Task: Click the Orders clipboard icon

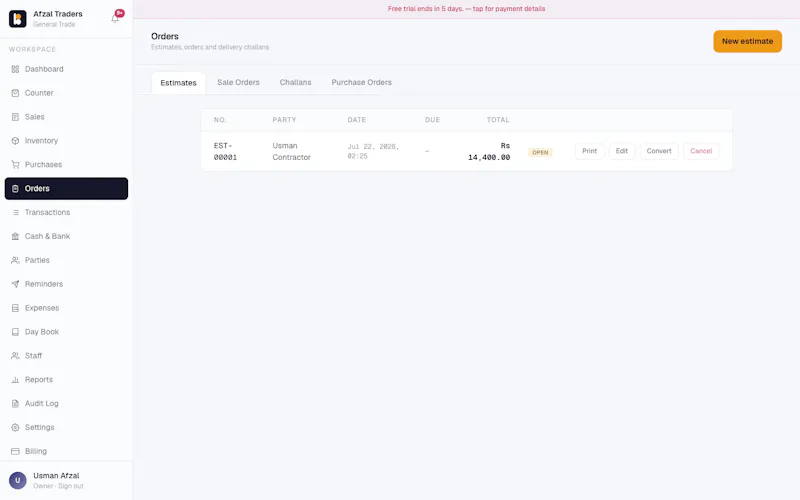Action: coord(15,188)
